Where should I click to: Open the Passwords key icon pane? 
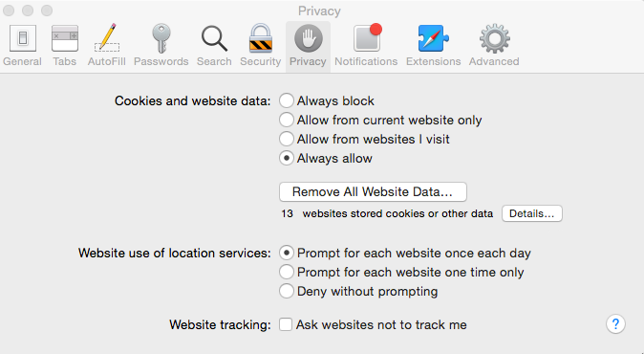(161, 45)
